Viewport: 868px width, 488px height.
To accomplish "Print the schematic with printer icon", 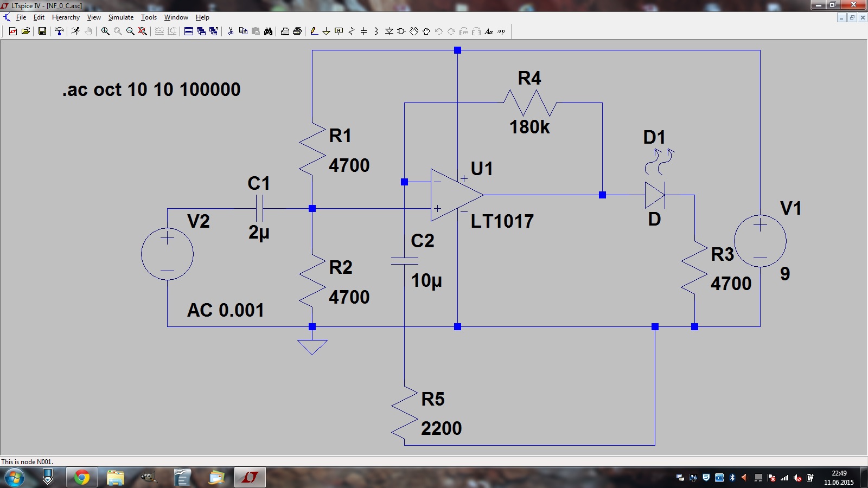I will click(297, 31).
